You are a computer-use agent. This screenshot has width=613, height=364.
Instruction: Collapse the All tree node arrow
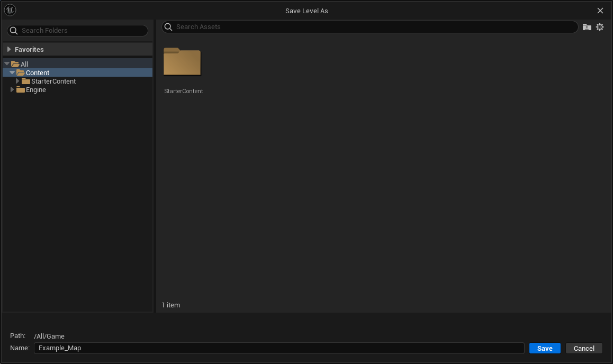pyautogui.click(x=7, y=64)
